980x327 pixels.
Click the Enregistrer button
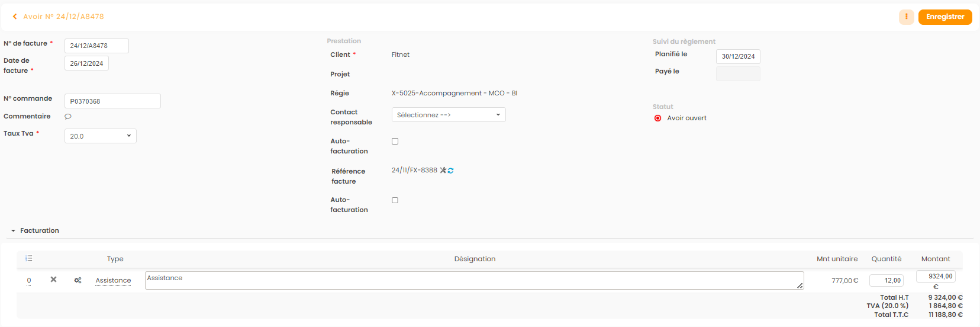[945, 17]
